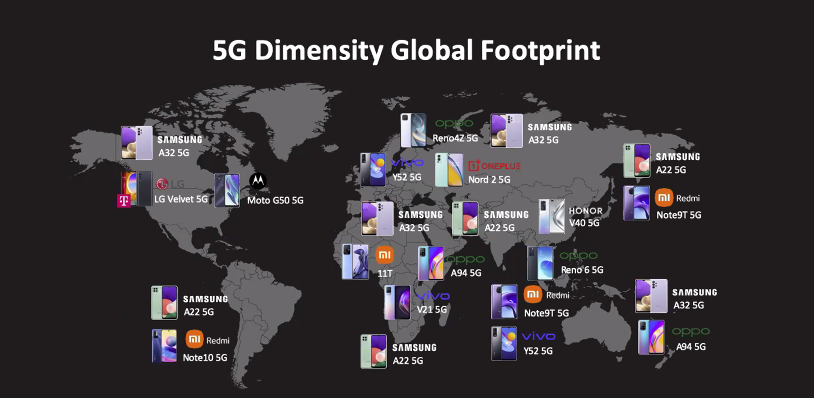This screenshot has height=398, width=814.
Task: Click the orange Mi logo beside 11T
Action: coord(385,255)
